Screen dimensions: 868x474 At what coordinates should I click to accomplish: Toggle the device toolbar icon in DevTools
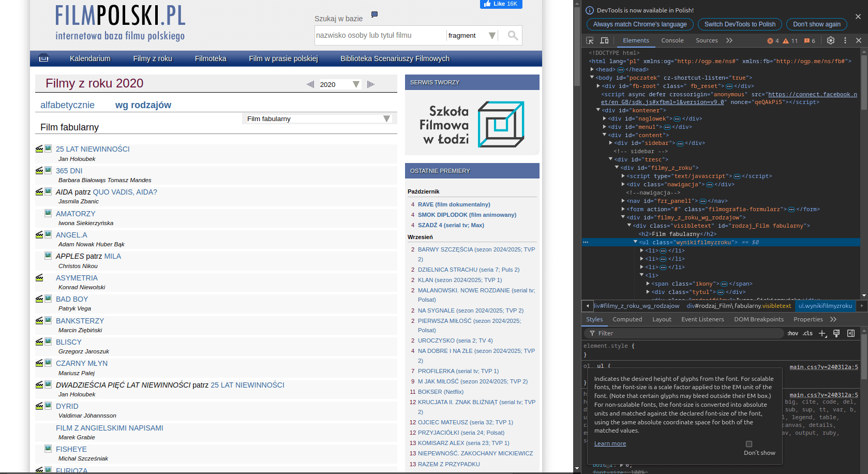(604, 40)
